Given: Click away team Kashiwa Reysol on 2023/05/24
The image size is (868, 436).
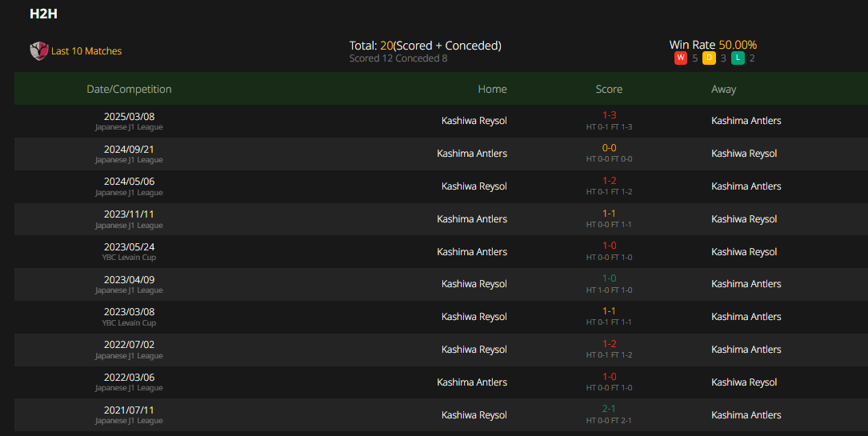Looking at the screenshot, I should (744, 252).
